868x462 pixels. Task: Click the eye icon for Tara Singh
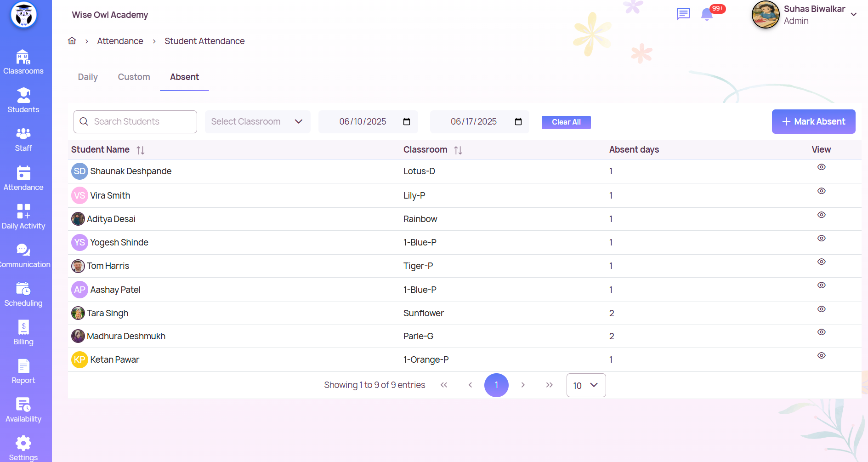[x=821, y=309]
